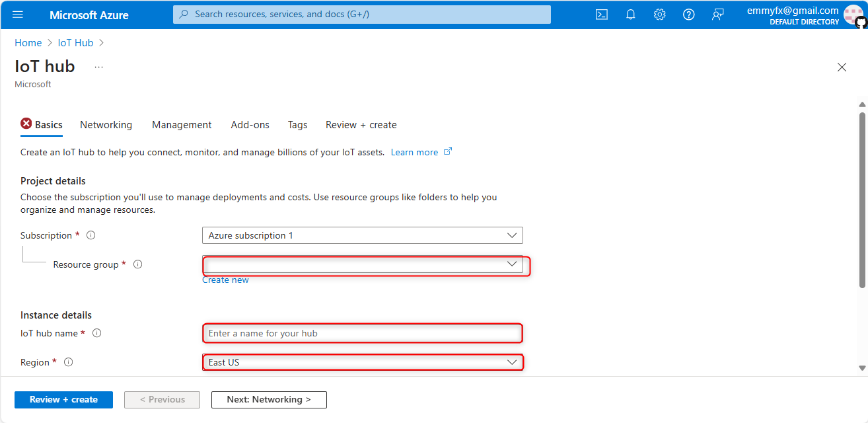
Task: Switch to the Management tab
Action: (x=182, y=125)
